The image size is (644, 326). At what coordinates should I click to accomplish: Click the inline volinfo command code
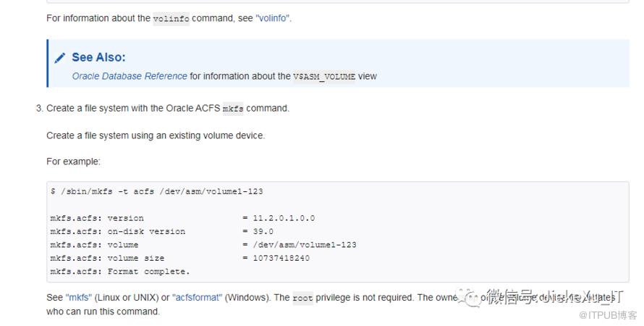(171, 19)
